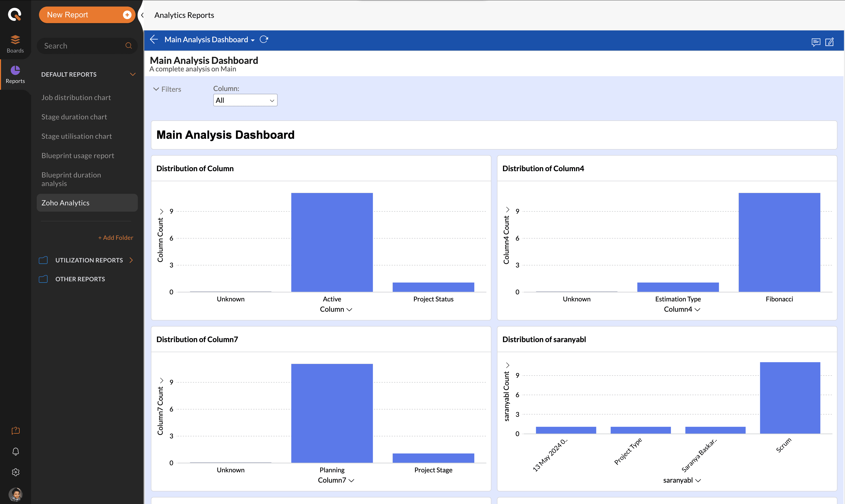The width and height of the screenshot is (845, 504).
Task: Collapse the Default Reports section
Action: pos(133,74)
